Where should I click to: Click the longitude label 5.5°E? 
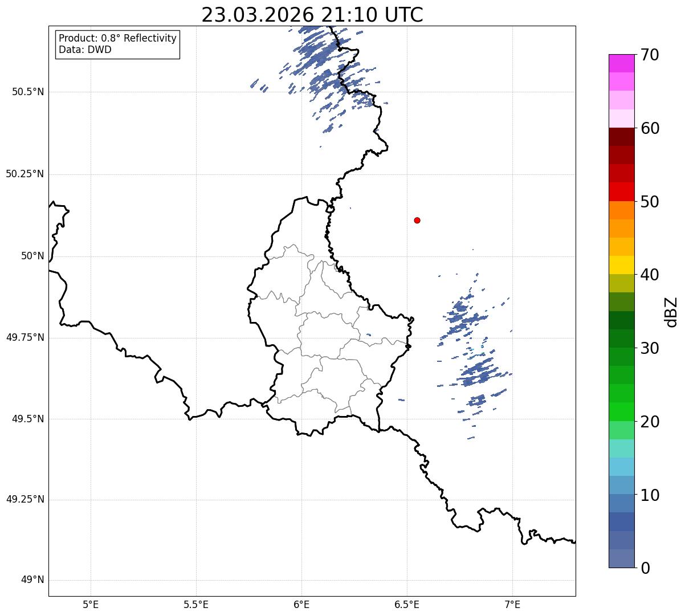tap(196, 605)
